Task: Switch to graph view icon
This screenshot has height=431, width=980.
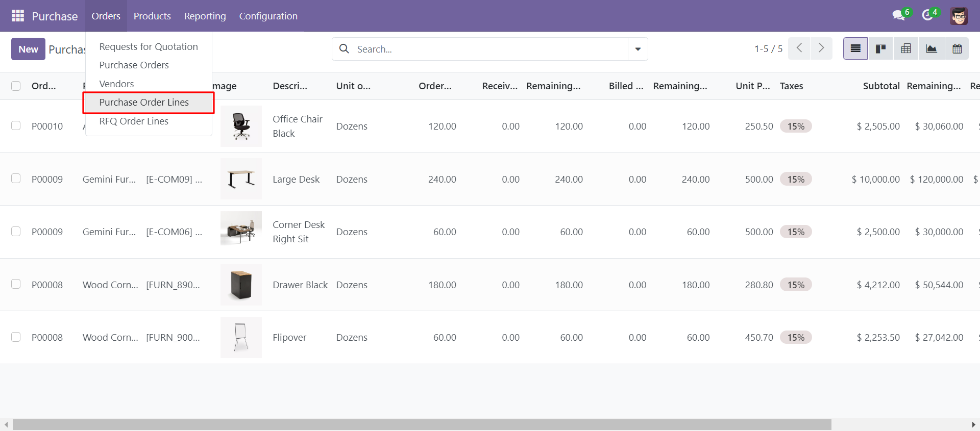Action: click(x=932, y=49)
